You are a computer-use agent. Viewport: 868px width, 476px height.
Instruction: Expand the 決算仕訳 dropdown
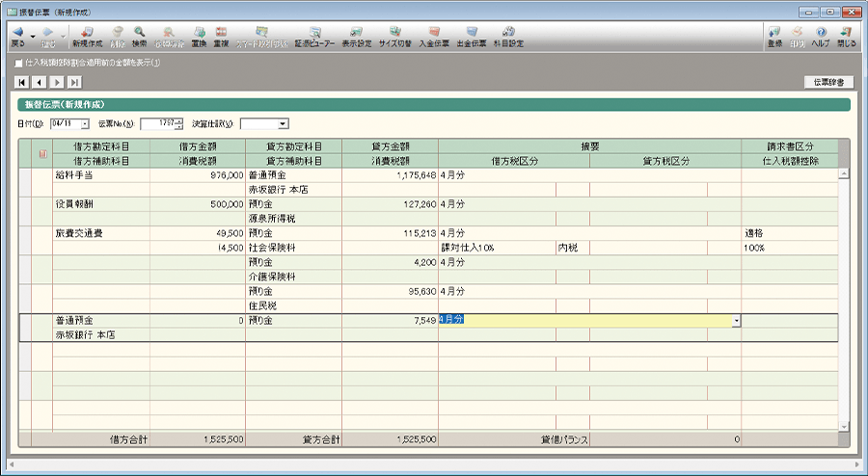point(283,123)
